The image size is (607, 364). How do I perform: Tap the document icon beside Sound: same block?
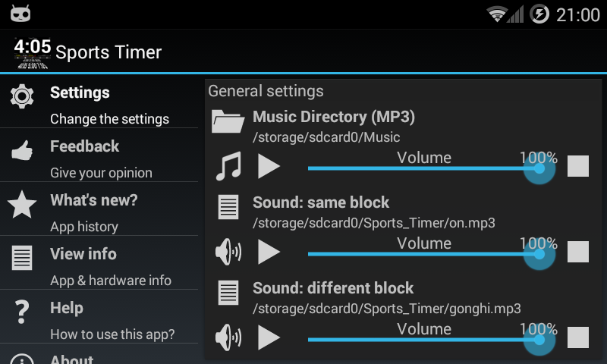pyautogui.click(x=228, y=207)
